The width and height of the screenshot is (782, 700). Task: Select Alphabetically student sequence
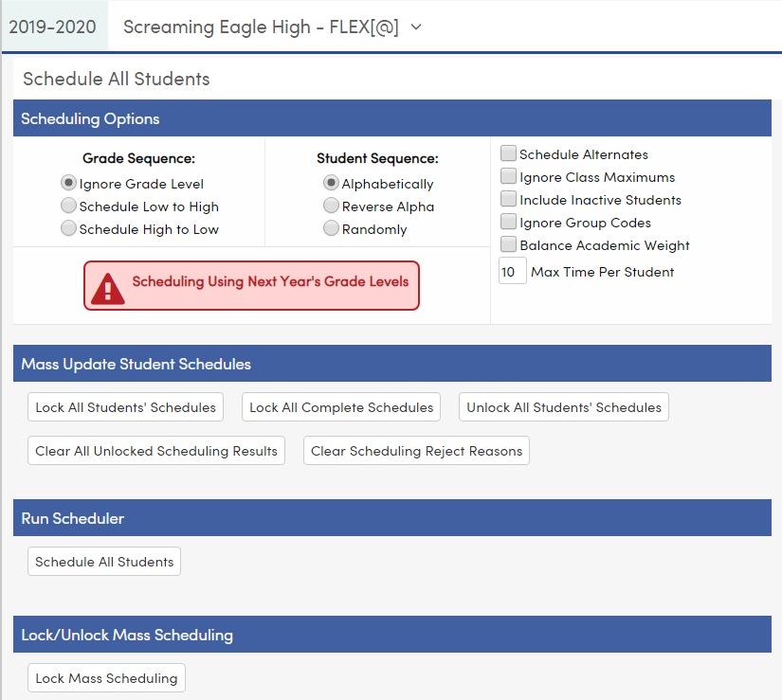tap(330, 183)
